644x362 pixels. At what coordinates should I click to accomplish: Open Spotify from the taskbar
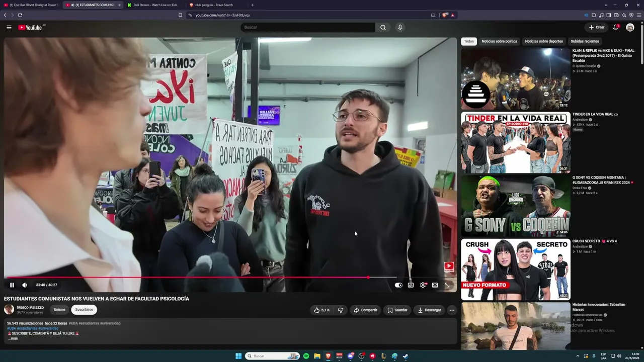click(x=306, y=356)
